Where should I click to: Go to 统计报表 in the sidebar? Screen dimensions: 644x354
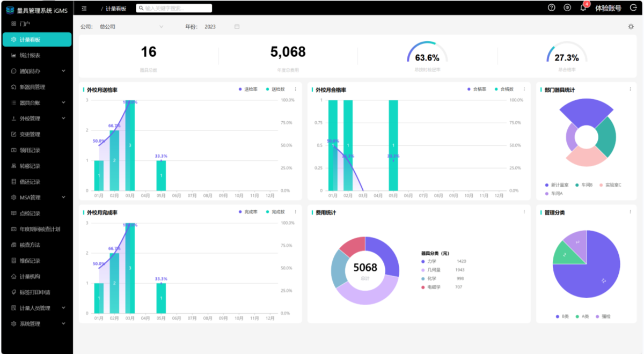click(x=30, y=55)
